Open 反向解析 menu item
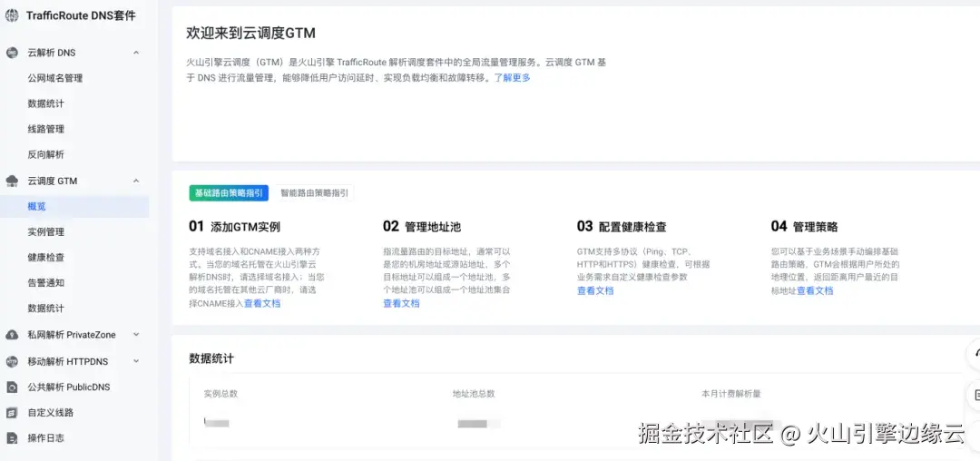 (x=45, y=155)
